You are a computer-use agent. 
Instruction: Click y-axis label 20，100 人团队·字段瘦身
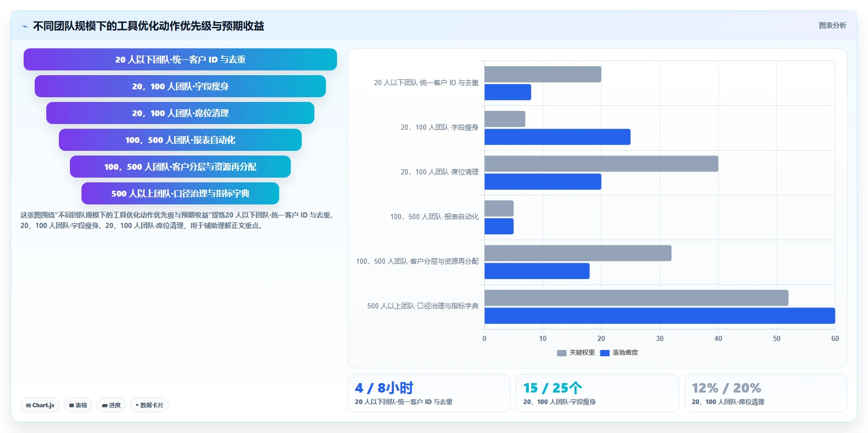pyautogui.click(x=440, y=127)
